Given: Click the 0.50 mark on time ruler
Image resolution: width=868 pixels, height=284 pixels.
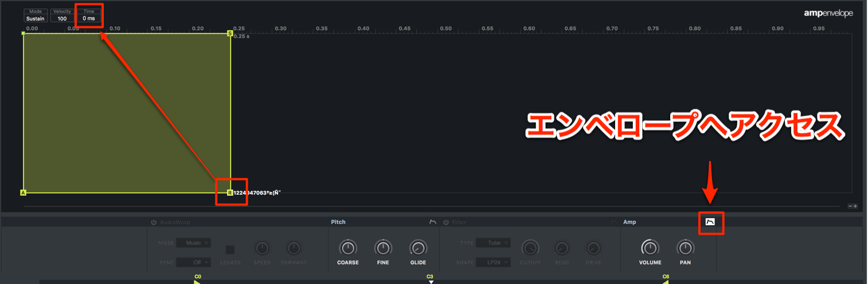Looking at the screenshot, I should point(445,28).
